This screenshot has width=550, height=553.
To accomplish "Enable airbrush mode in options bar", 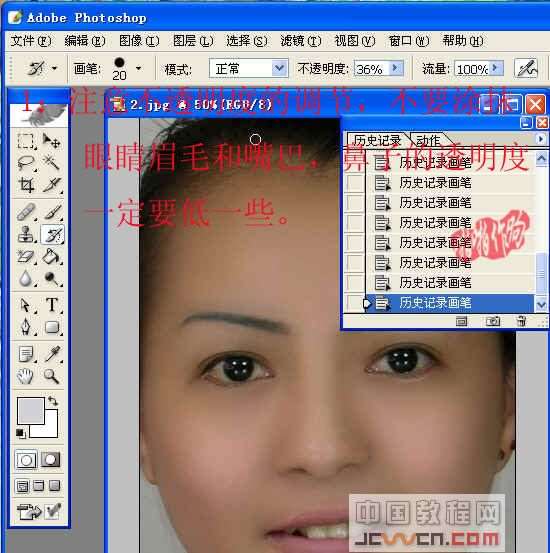I will (526, 68).
